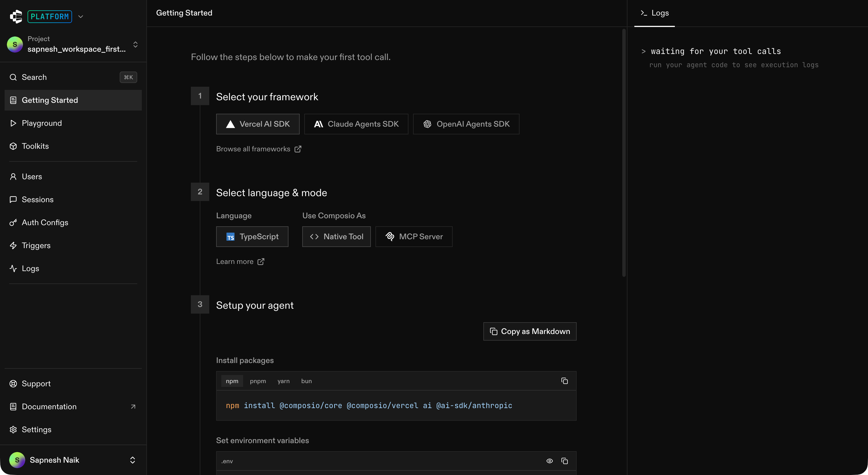Image resolution: width=868 pixels, height=475 pixels.
Task: Reveal hidden .env values with eye icon
Action: 550,461
